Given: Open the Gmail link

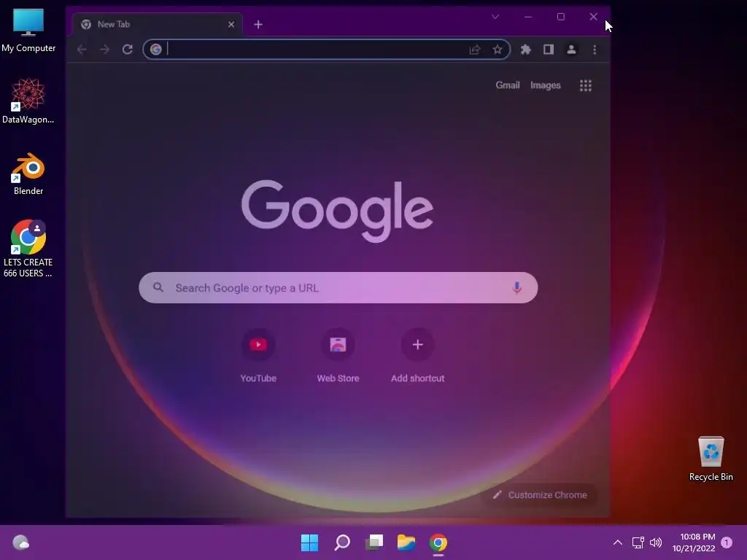Looking at the screenshot, I should click(508, 85).
